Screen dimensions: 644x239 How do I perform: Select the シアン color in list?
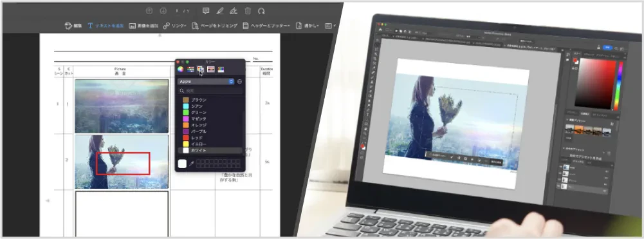192,106
